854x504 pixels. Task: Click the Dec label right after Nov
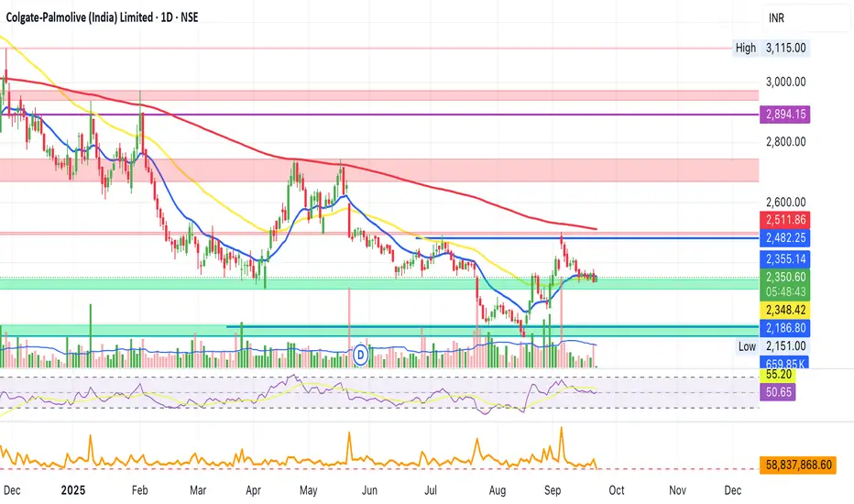(x=733, y=490)
